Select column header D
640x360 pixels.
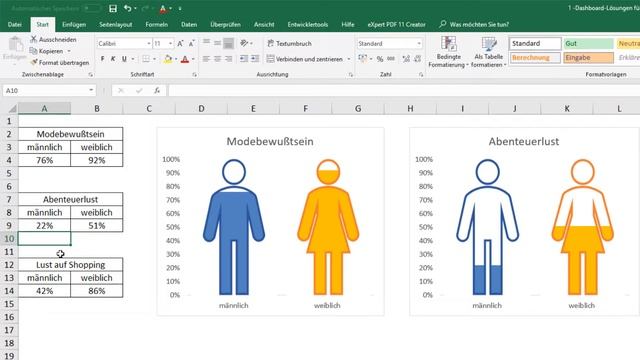point(201,109)
